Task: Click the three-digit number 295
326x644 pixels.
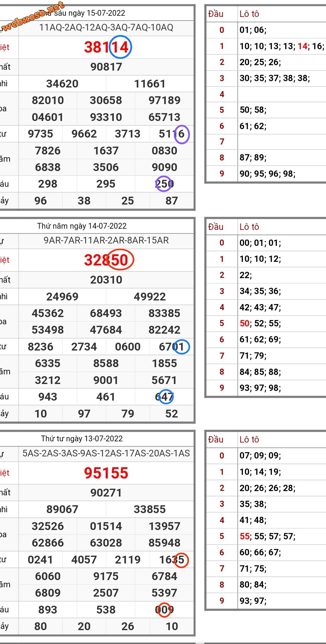Action: pos(106,184)
